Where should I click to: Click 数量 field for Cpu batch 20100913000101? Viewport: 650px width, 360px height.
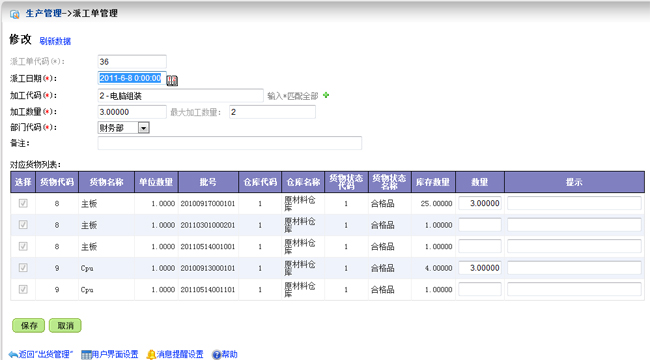pyautogui.click(x=480, y=268)
